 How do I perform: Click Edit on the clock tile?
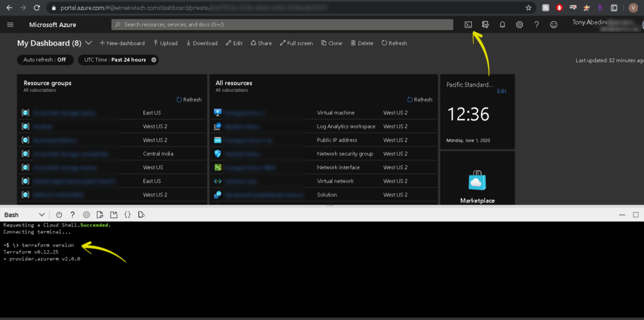coord(501,91)
